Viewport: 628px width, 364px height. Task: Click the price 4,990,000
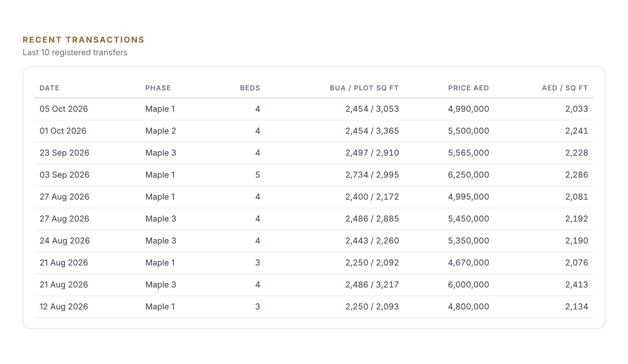coord(468,109)
